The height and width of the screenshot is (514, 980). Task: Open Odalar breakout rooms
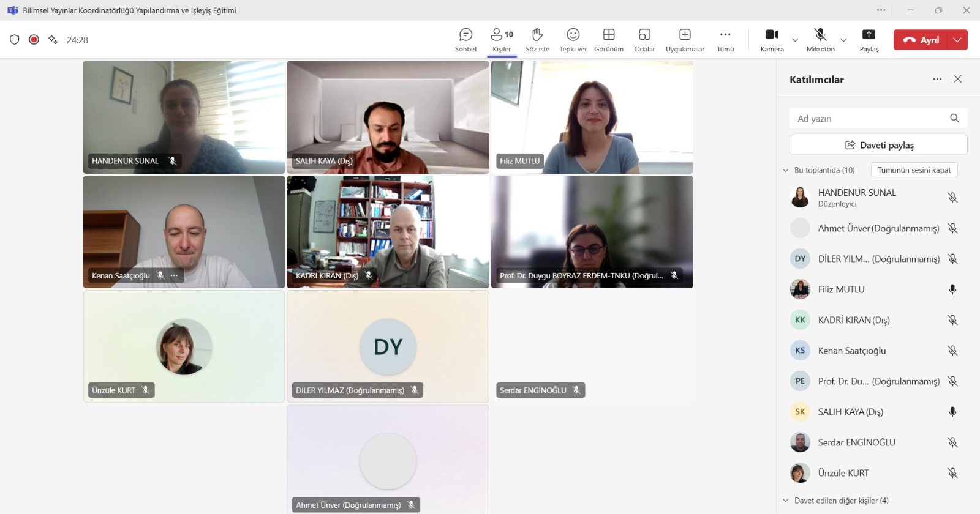(644, 40)
